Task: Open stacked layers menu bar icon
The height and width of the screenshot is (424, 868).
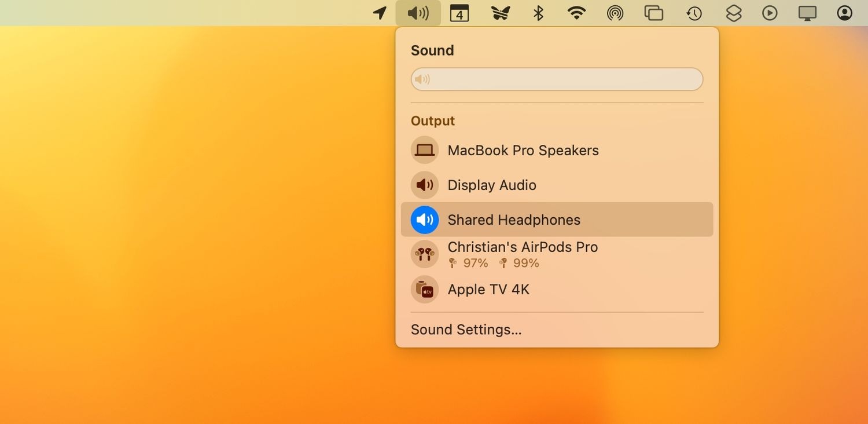Action: click(x=734, y=13)
